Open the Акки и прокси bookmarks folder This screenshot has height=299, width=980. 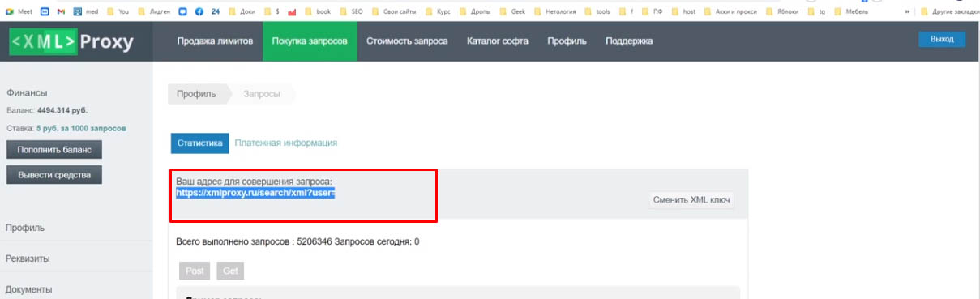pyautogui.click(x=730, y=12)
